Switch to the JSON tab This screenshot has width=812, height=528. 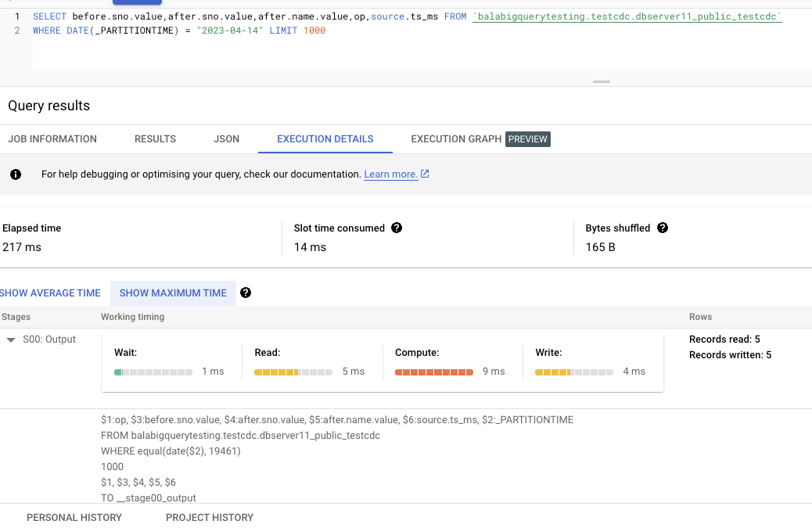point(226,138)
